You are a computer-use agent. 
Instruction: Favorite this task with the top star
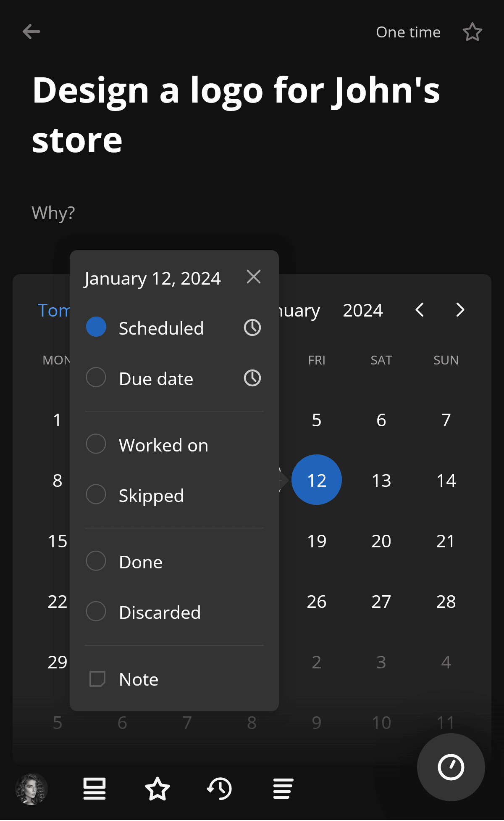472,32
